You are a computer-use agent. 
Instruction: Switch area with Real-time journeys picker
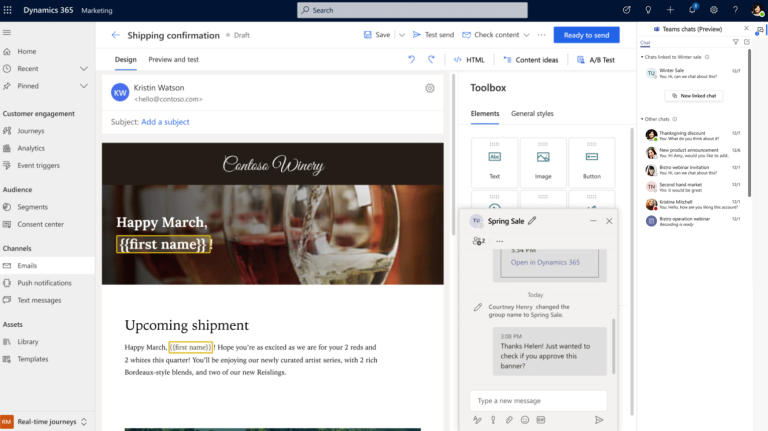(x=48, y=421)
